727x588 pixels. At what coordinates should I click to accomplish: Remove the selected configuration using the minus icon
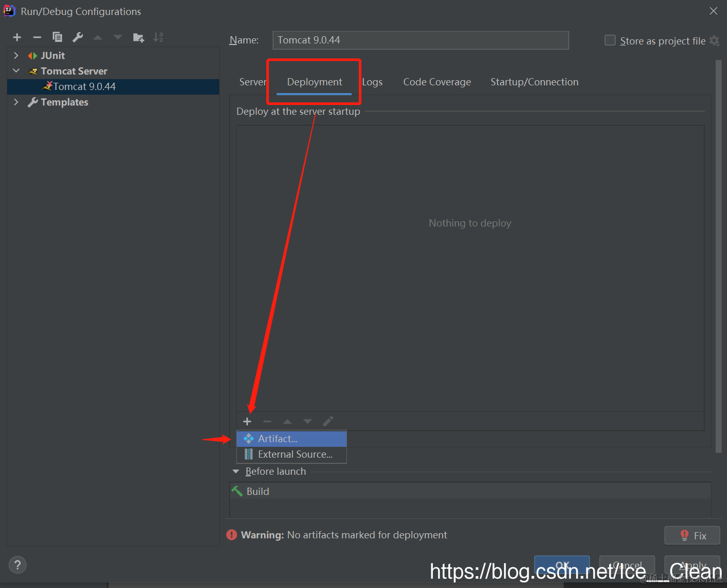37,37
